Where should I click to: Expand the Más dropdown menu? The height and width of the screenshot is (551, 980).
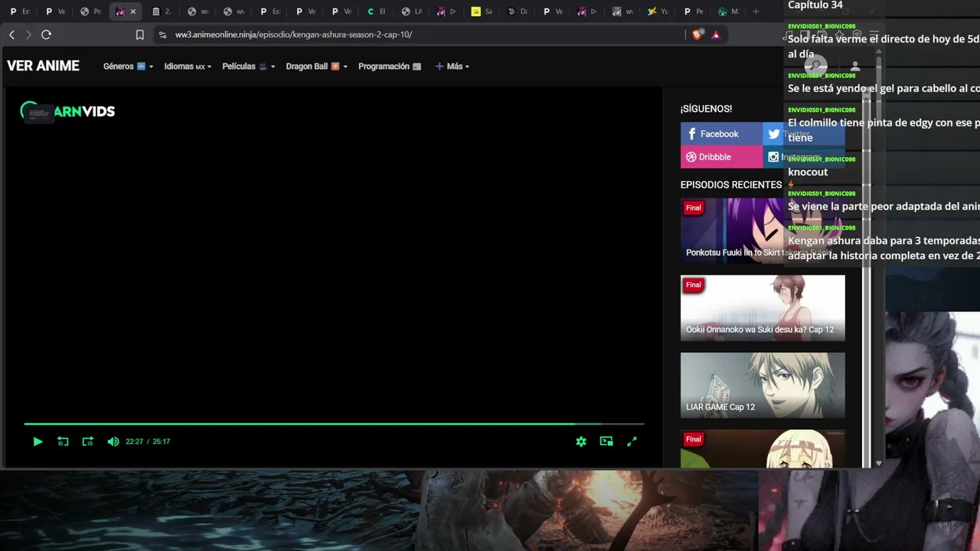[x=452, y=67]
